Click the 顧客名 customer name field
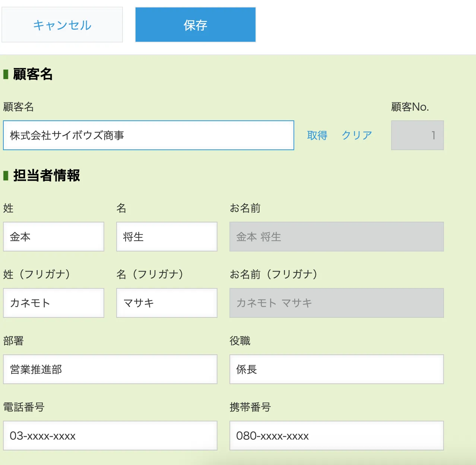476x465 pixels. coord(148,135)
